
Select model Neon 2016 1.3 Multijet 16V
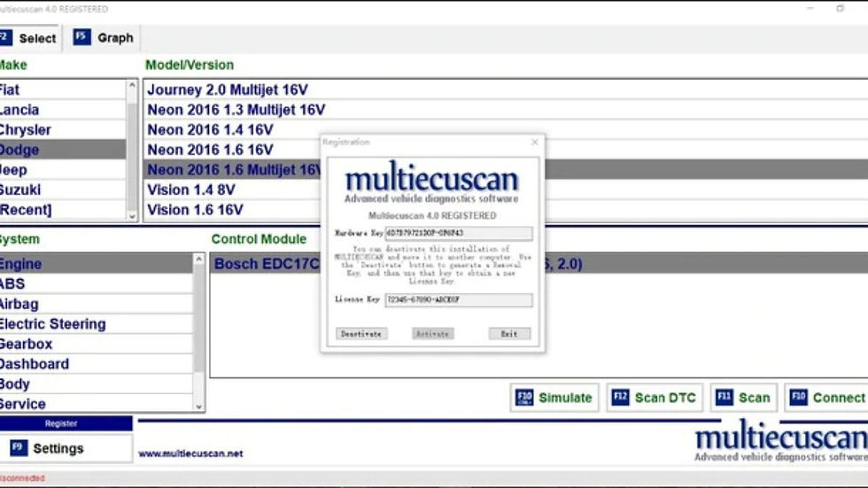click(506, 110)
